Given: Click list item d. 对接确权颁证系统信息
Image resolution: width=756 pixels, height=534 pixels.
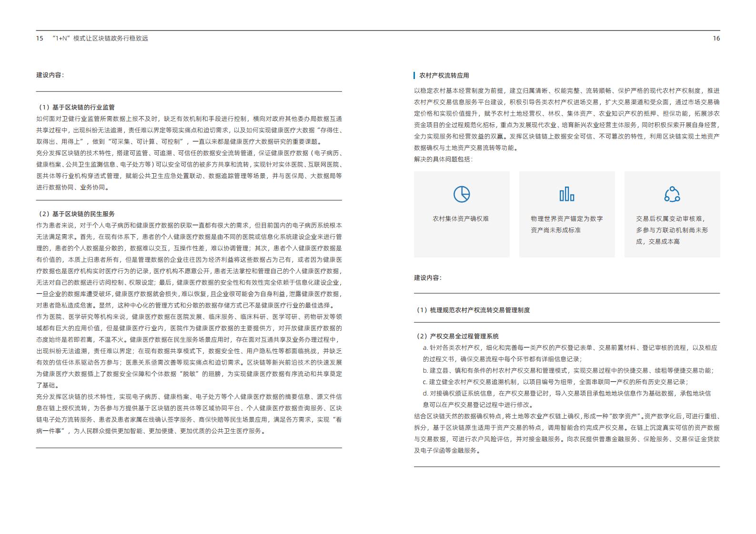Looking at the screenshot, I should coord(567,399).
